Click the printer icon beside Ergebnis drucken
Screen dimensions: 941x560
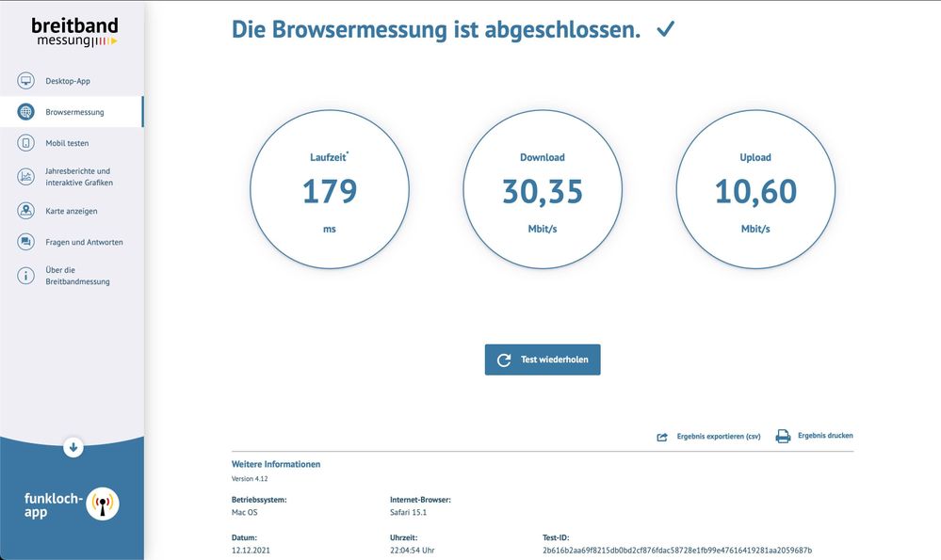pyautogui.click(x=782, y=435)
